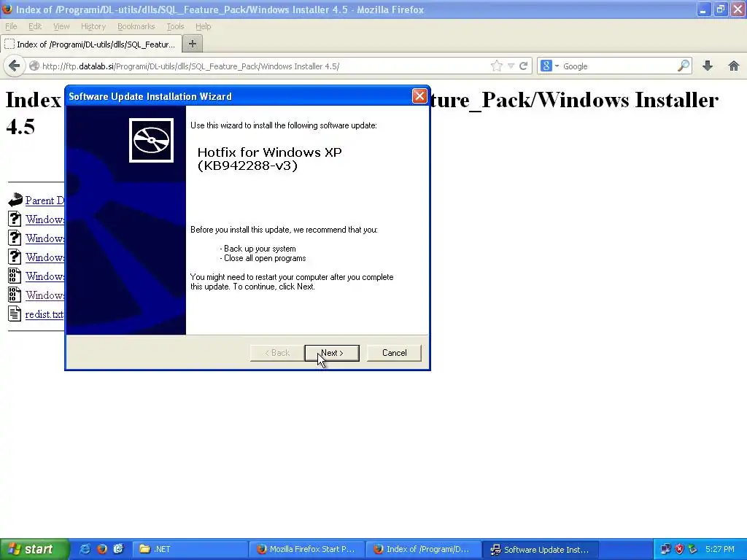Bookmark this page with the star icon
747x560 pixels.
pyautogui.click(x=496, y=66)
